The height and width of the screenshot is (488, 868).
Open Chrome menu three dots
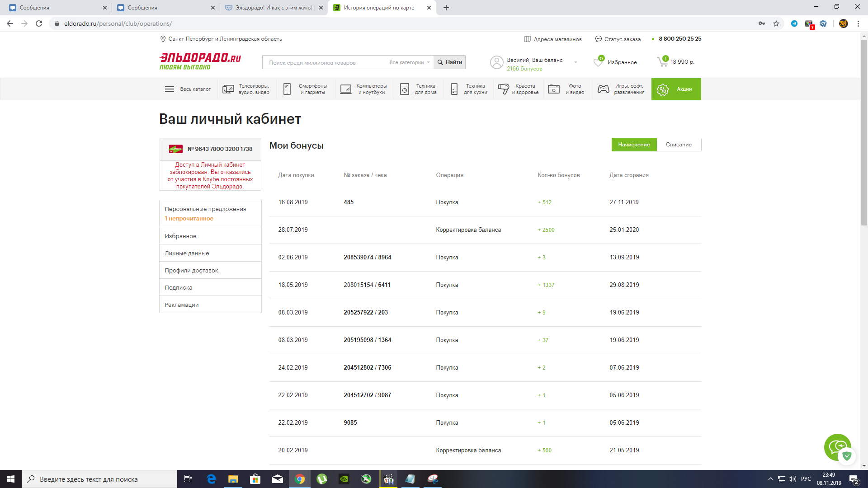click(858, 23)
